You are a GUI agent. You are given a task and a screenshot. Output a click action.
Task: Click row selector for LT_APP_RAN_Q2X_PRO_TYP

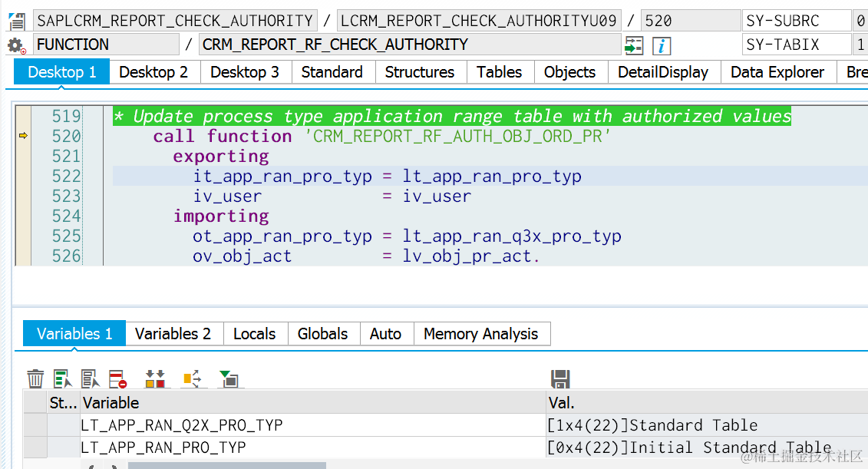[x=35, y=425]
